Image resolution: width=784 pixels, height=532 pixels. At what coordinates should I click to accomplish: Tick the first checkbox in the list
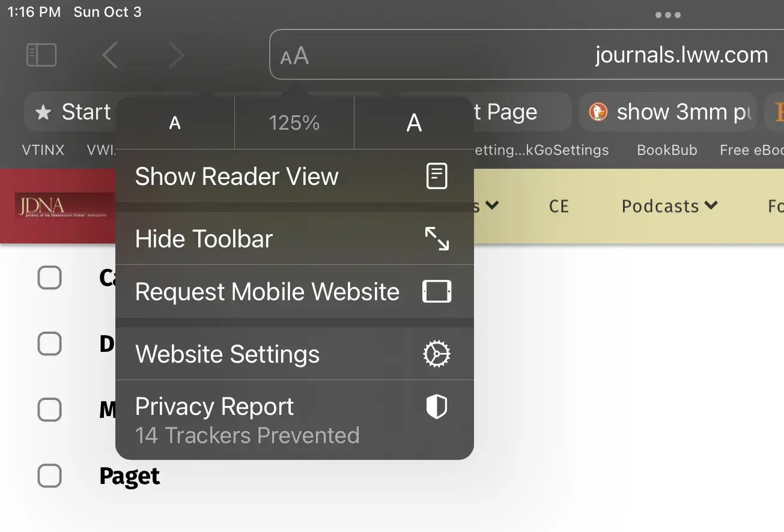point(50,278)
